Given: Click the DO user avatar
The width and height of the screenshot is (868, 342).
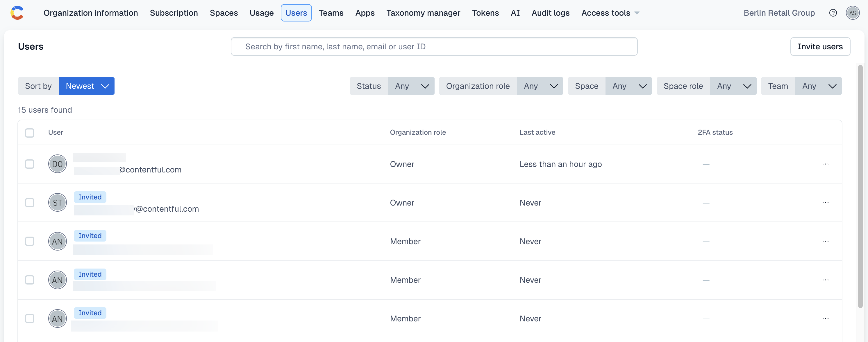Looking at the screenshot, I should (x=57, y=164).
